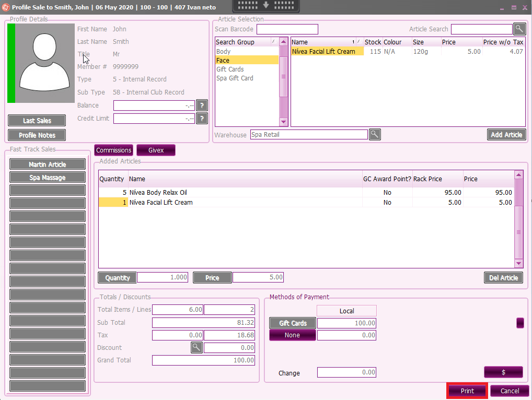Select the Nívea Facial Lift Cream added row
532x400 pixels.
pyautogui.click(x=306, y=203)
